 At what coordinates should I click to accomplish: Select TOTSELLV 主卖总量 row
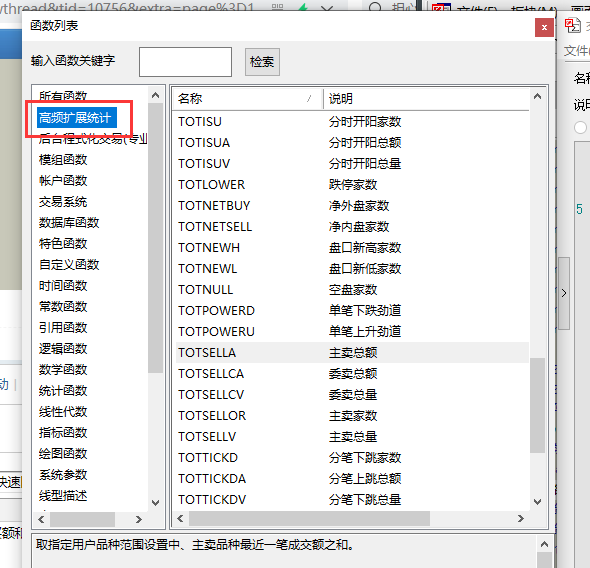[x=352, y=437]
